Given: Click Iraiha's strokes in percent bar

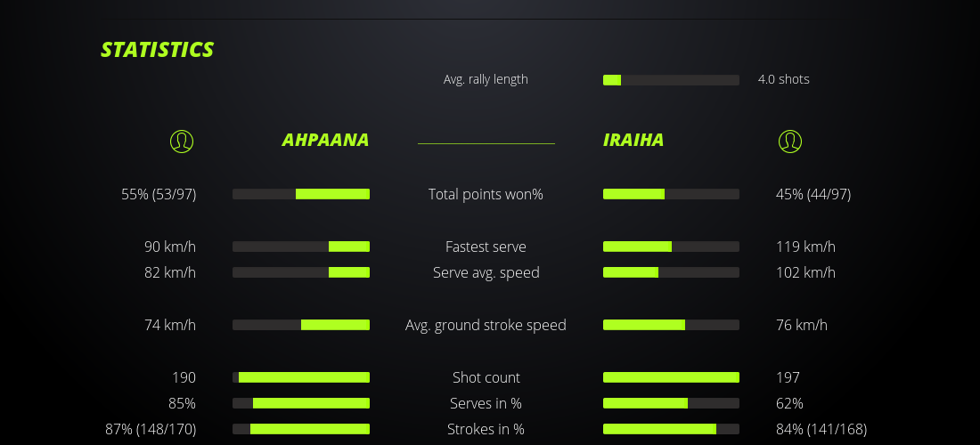Looking at the screenshot, I should (671, 429).
